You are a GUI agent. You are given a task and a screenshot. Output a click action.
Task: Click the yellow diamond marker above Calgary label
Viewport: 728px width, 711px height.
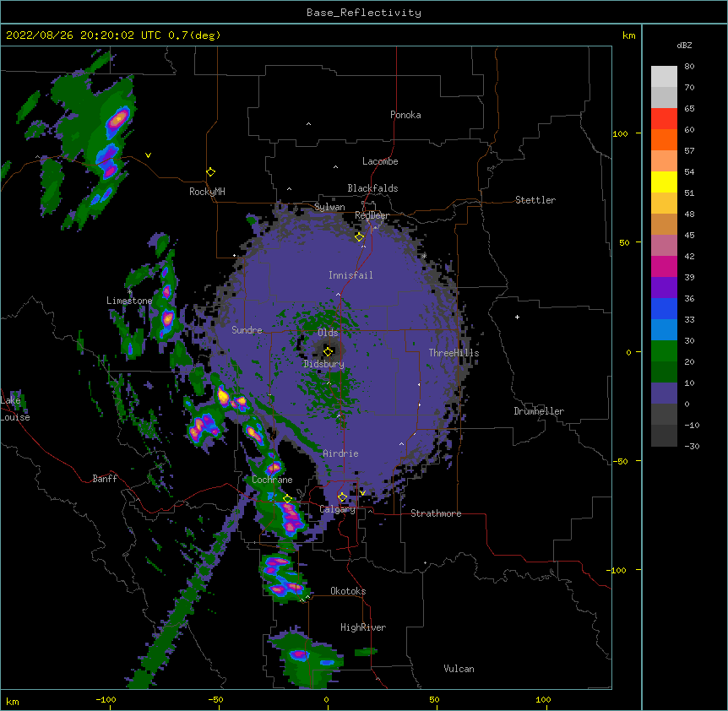(x=342, y=497)
